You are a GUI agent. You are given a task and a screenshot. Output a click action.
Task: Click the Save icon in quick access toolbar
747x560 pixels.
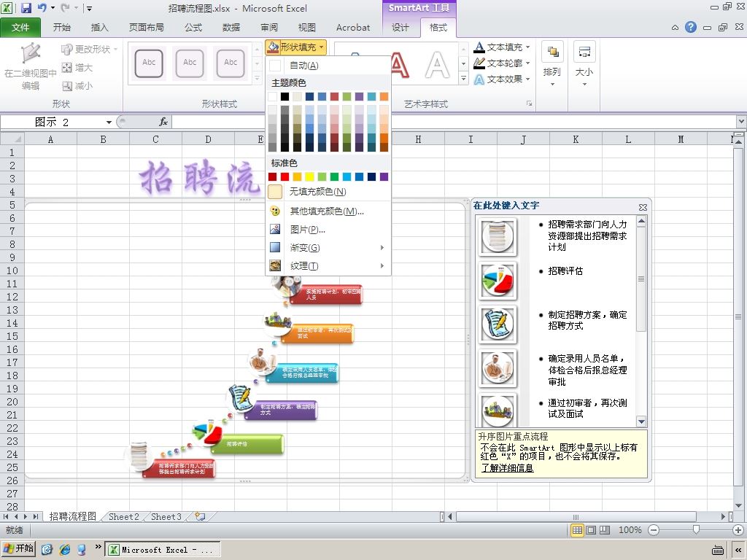[26, 8]
